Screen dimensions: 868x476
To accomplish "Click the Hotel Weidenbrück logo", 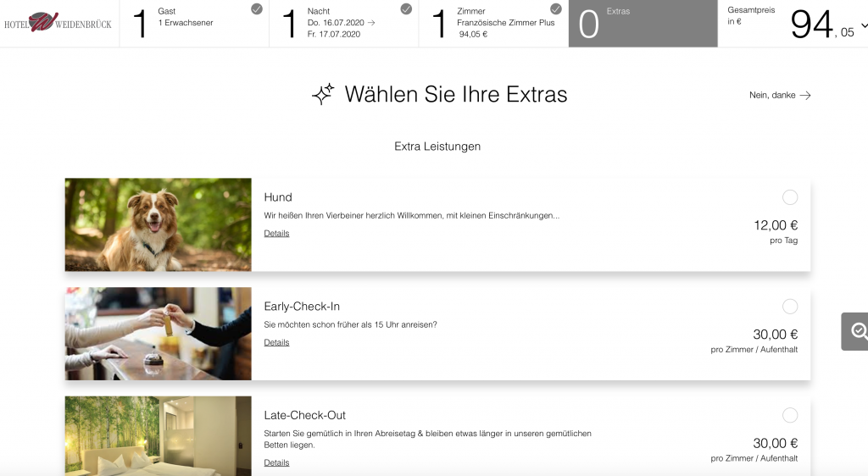I will [x=58, y=23].
